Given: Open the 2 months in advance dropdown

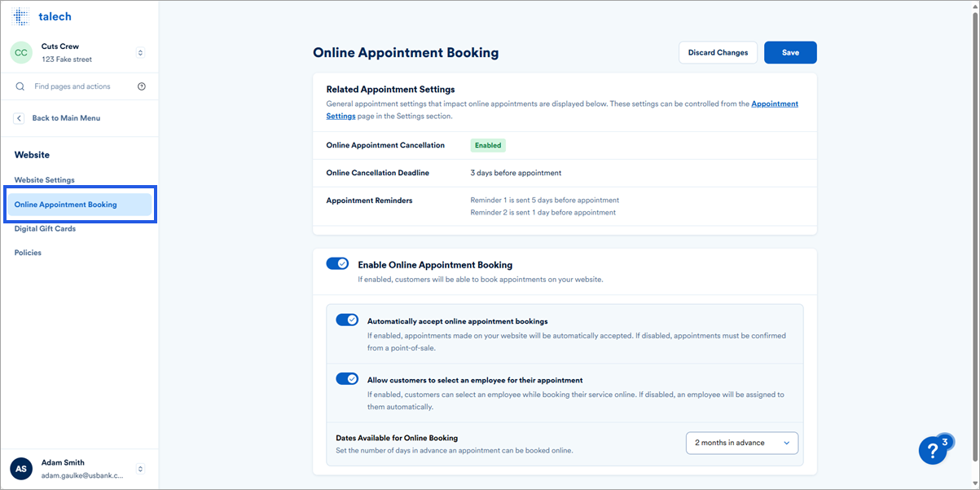Looking at the screenshot, I should tap(741, 443).
